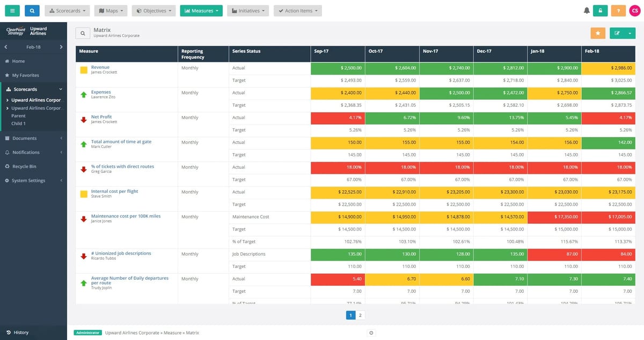Toggle the hamburger sidebar menu button
This screenshot has height=340, width=644.
pos(13,11)
